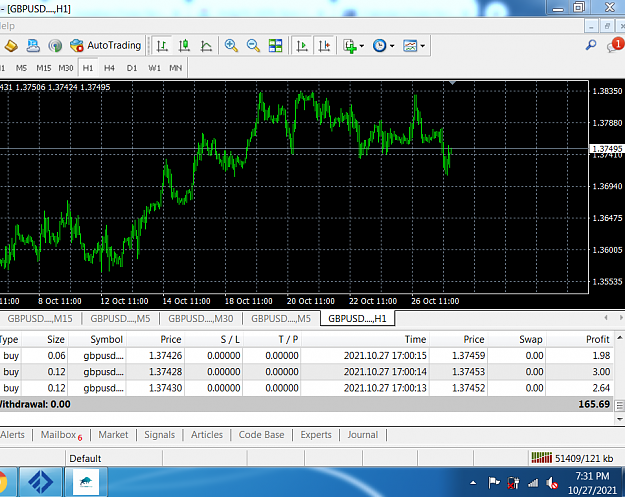Sort trades by the Swap column header
625x497 pixels.
click(x=517, y=340)
